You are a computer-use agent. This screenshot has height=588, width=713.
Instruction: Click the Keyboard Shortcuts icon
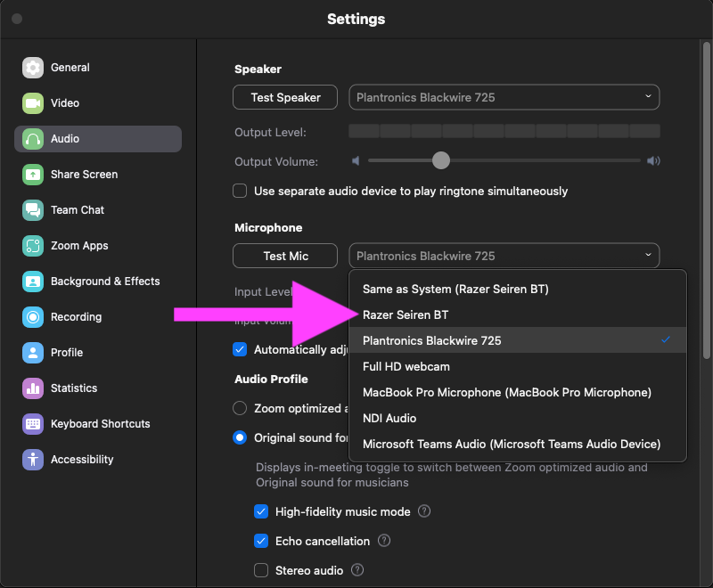33,424
